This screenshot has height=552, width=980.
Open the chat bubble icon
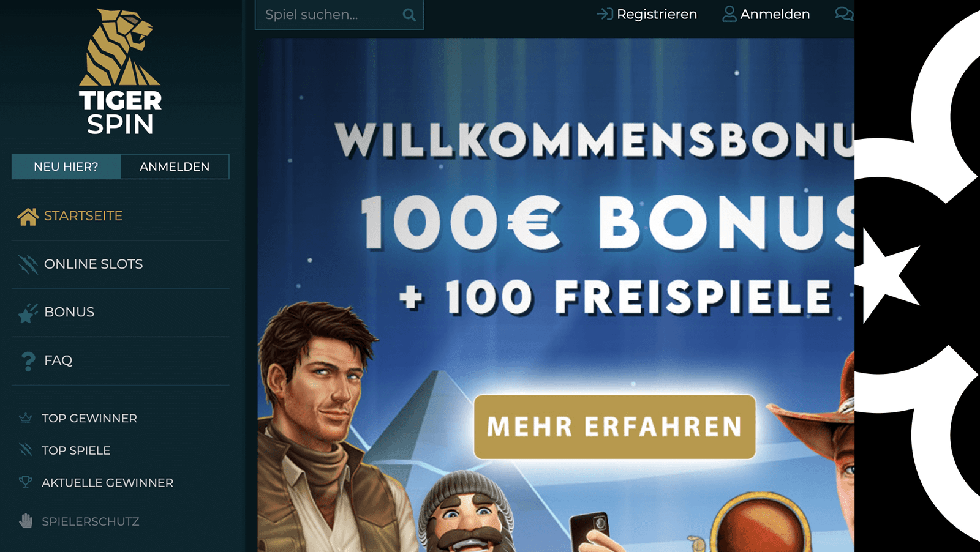(x=844, y=13)
